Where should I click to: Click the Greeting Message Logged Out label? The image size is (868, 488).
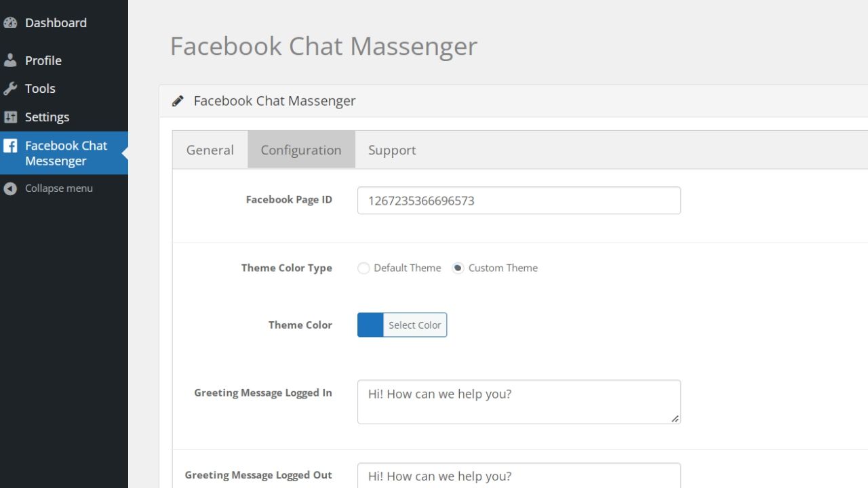[258, 476]
